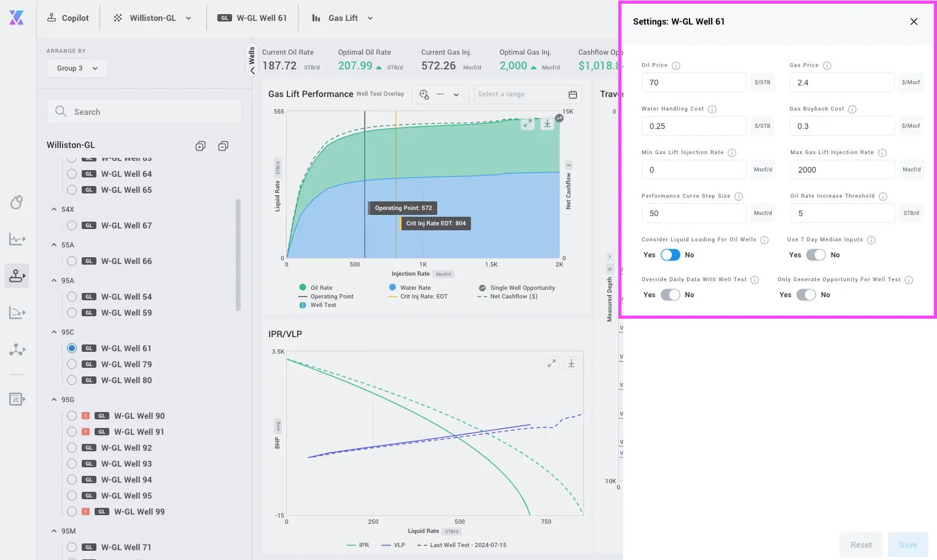Click the Oil Price info icon
Image resolution: width=937 pixels, height=560 pixels.
point(676,66)
